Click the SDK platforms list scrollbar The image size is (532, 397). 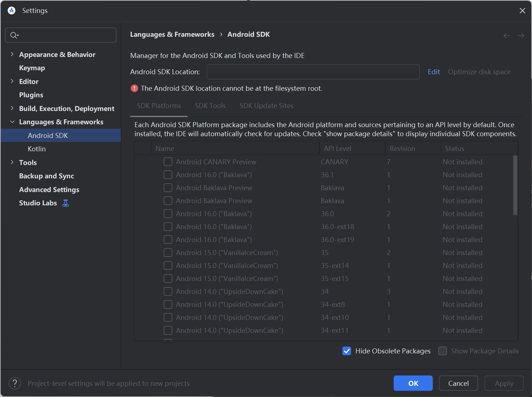pyautogui.click(x=515, y=186)
